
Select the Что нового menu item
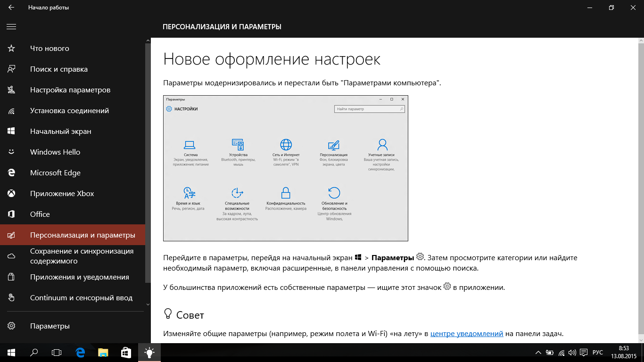[73, 49]
